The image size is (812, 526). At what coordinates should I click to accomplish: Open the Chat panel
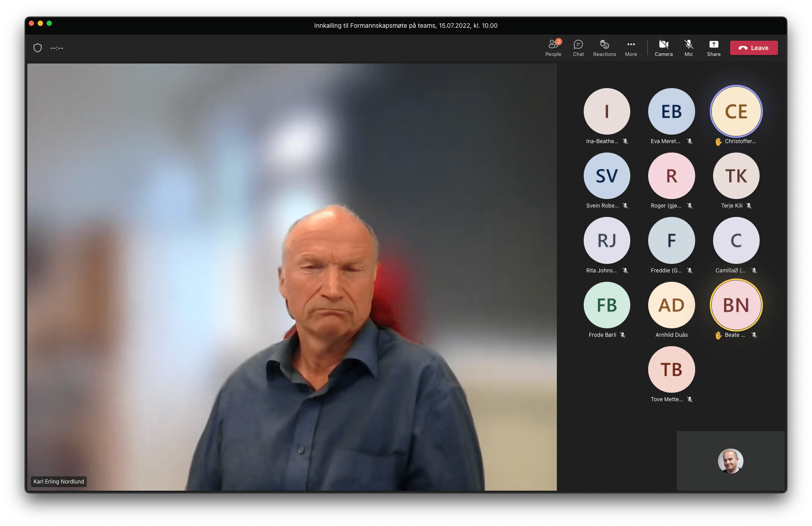tap(578, 48)
